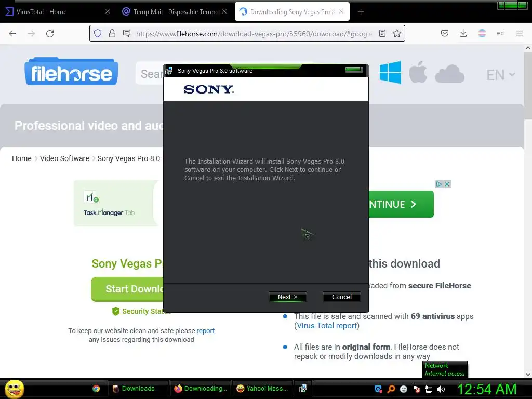Click the green Start Download button
This screenshot has width=532, height=399.
[x=127, y=289]
